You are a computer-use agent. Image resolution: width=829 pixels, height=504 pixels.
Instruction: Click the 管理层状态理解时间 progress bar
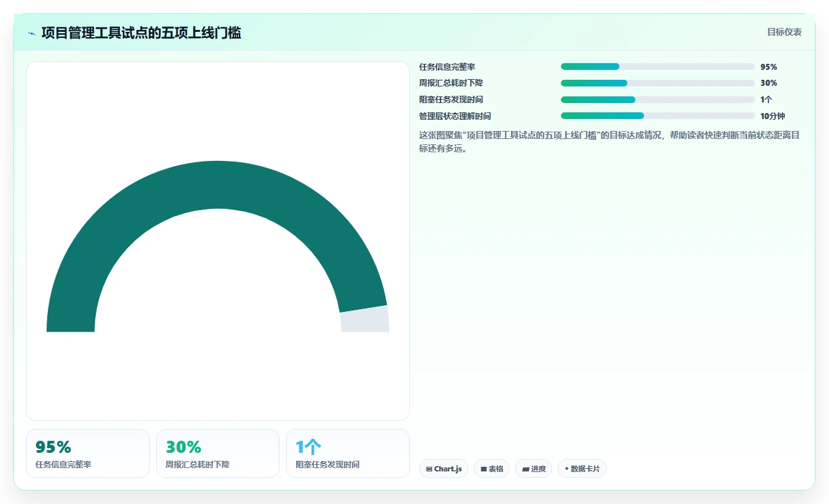(657, 116)
